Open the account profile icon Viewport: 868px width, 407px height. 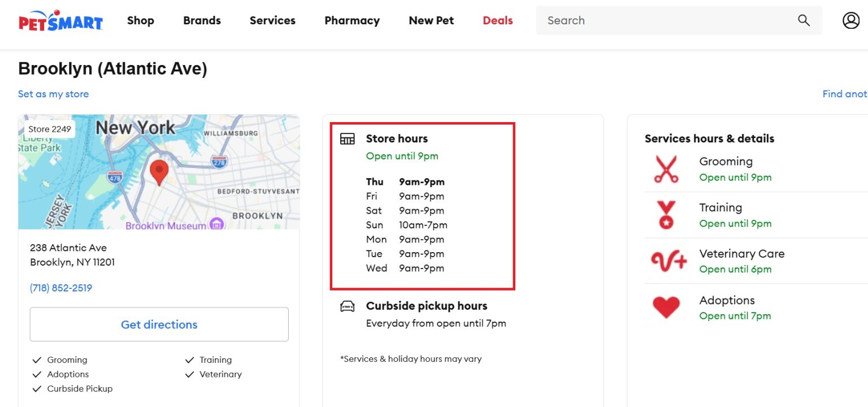pos(850,20)
